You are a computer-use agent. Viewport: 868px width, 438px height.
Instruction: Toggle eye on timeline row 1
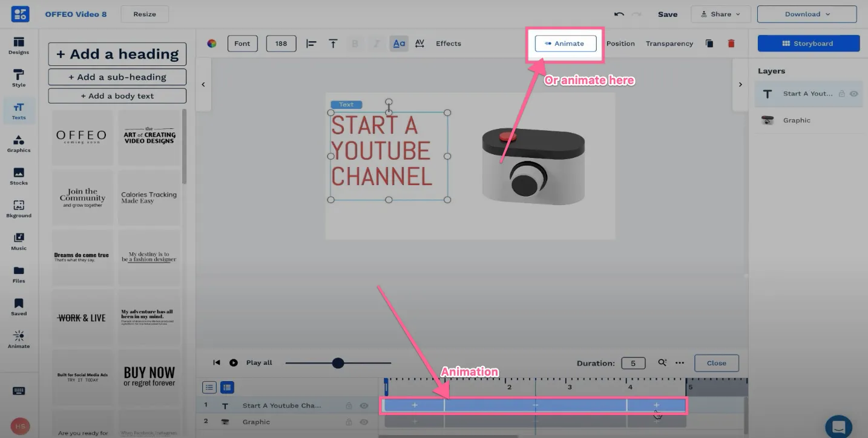(364, 406)
